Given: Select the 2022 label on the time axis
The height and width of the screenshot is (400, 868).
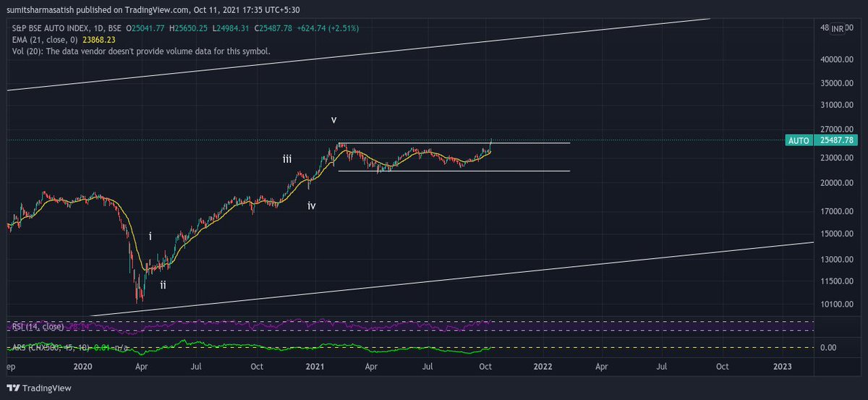Looking at the screenshot, I should coord(542,367).
